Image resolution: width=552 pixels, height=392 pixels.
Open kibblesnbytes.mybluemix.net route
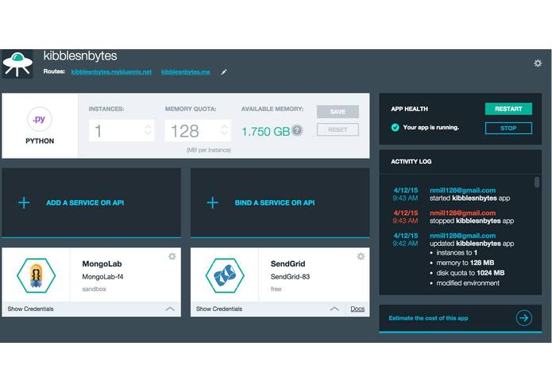[x=111, y=71]
